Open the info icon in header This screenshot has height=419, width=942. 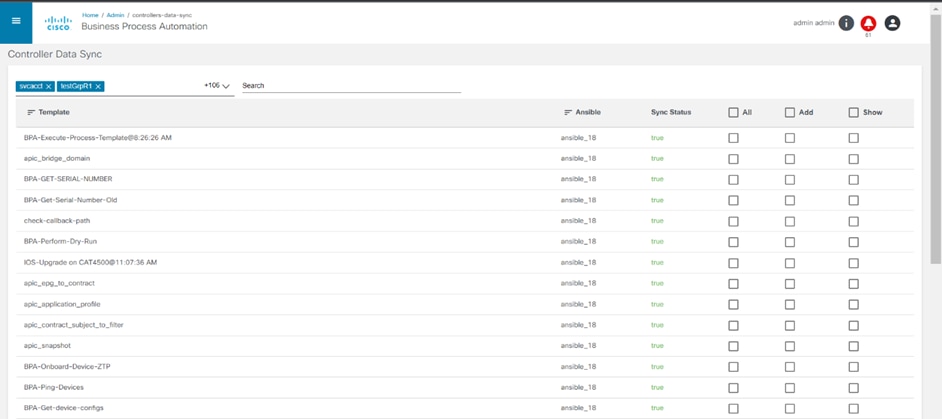click(x=846, y=23)
